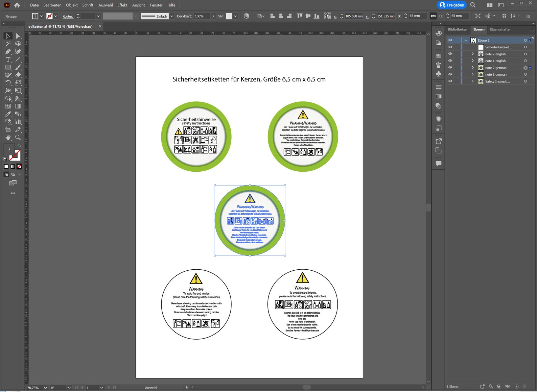Toggle visibility of Safety Instructi... item
Screen dimensions: 537x392
coord(450,81)
